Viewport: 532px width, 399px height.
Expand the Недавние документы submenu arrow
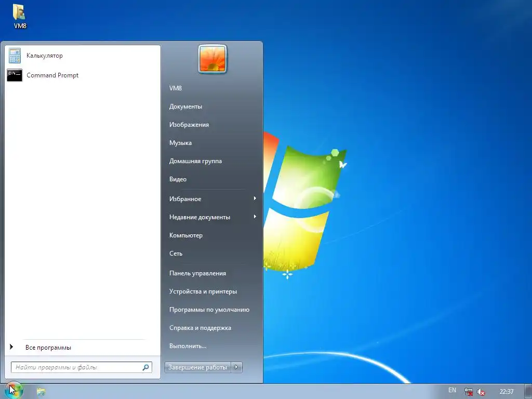[255, 217]
